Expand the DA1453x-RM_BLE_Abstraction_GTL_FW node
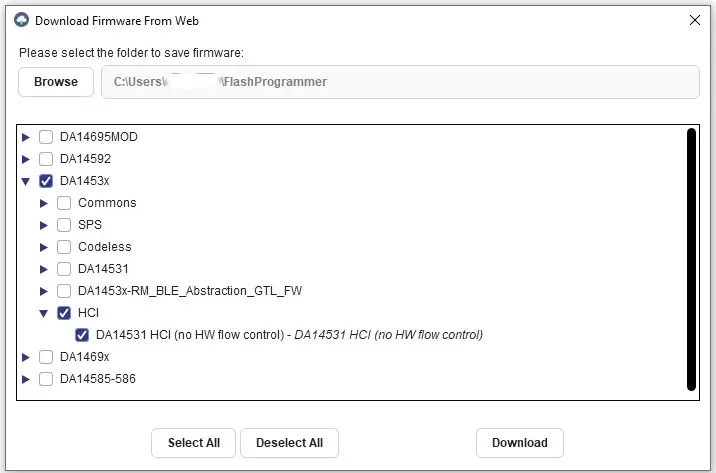The width and height of the screenshot is (716, 473). pyautogui.click(x=44, y=291)
